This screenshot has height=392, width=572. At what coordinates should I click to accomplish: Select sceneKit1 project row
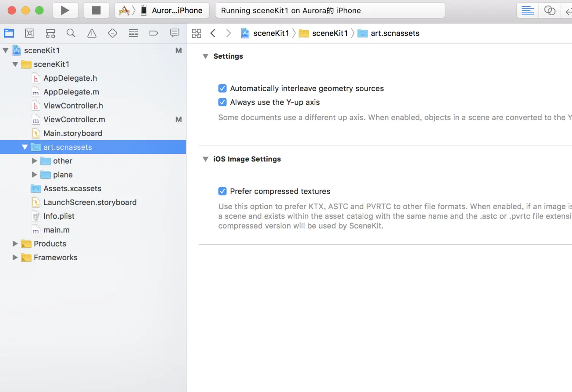pyautogui.click(x=93, y=50)
